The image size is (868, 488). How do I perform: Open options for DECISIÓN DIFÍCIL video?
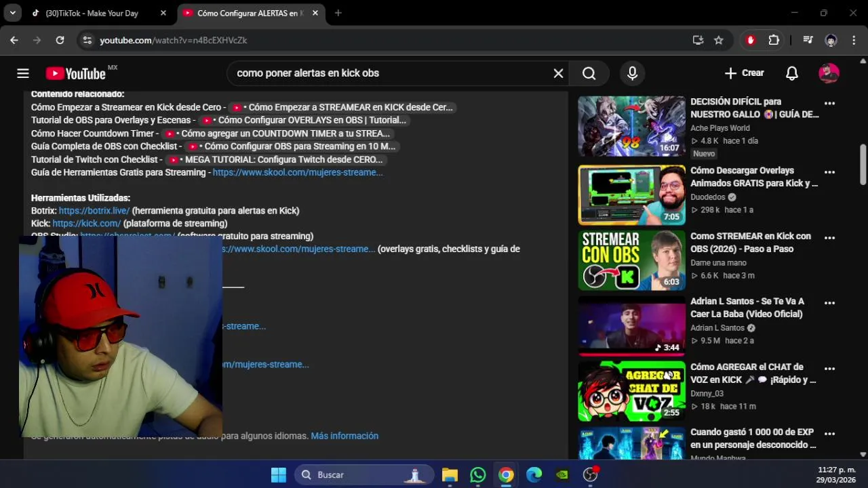[829, 104]
